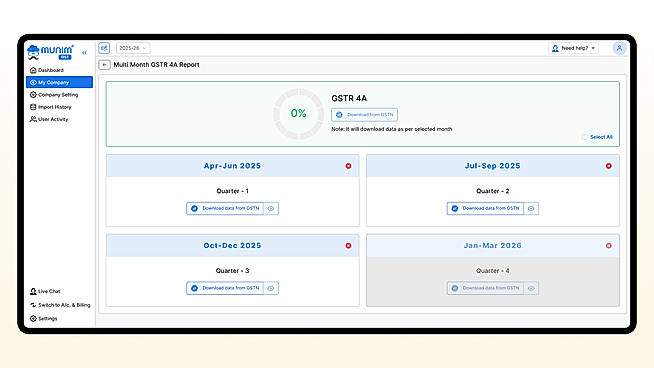This screenshot has height=368, width=654.
Task: Download data from GSTN for Quarter 1
Action: click(225, 208)
